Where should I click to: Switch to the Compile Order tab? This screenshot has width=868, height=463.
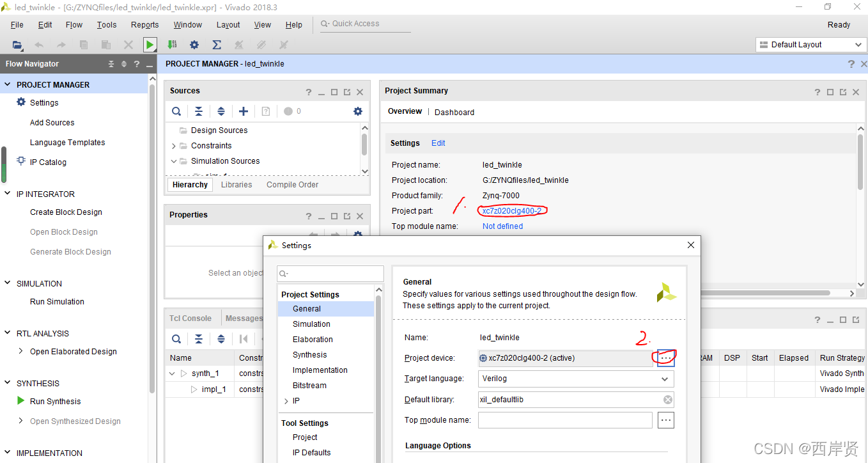pos(293,184)
